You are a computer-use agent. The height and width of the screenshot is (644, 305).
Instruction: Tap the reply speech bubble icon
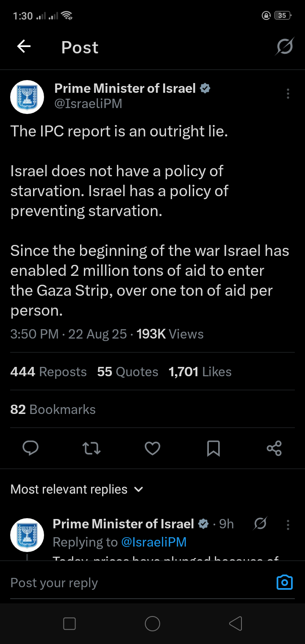[x=30, y=448]
